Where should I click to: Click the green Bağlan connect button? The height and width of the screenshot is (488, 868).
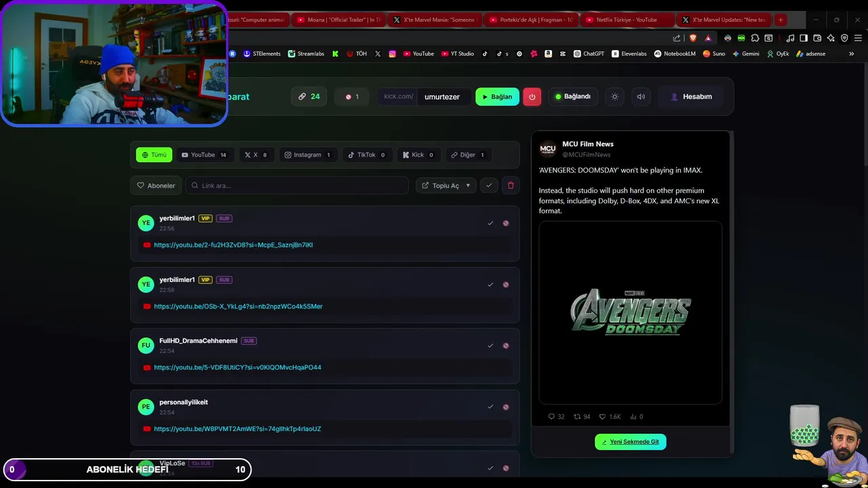click(497, 97)
